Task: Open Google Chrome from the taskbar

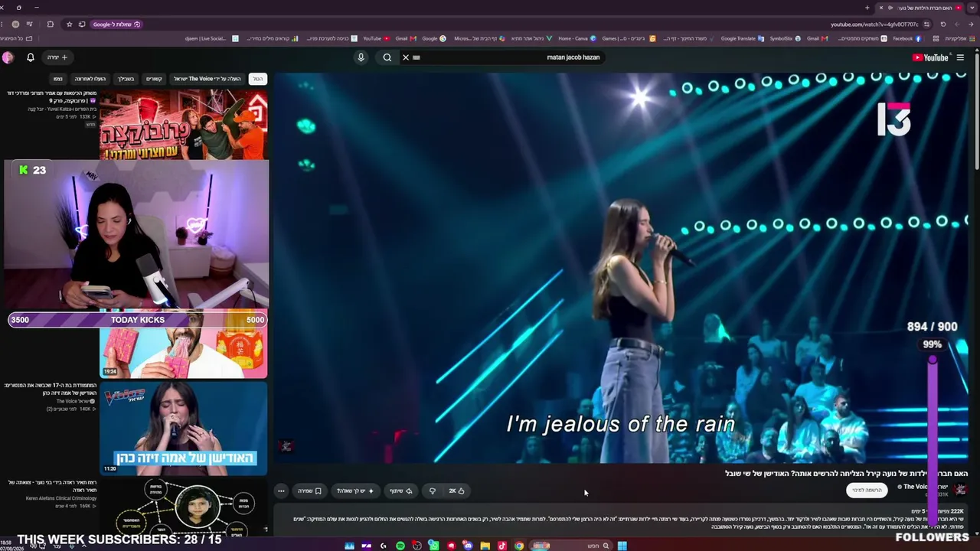Action: [x=519, y=546]
